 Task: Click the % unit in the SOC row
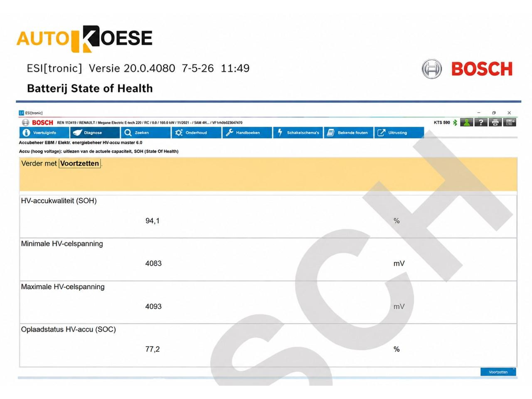[x=397, y=349]
